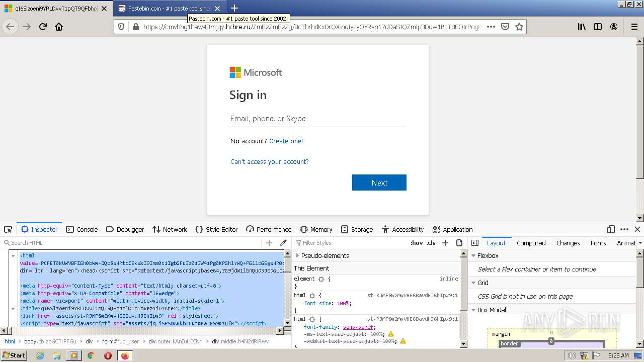Open the home page

[59, 27]
